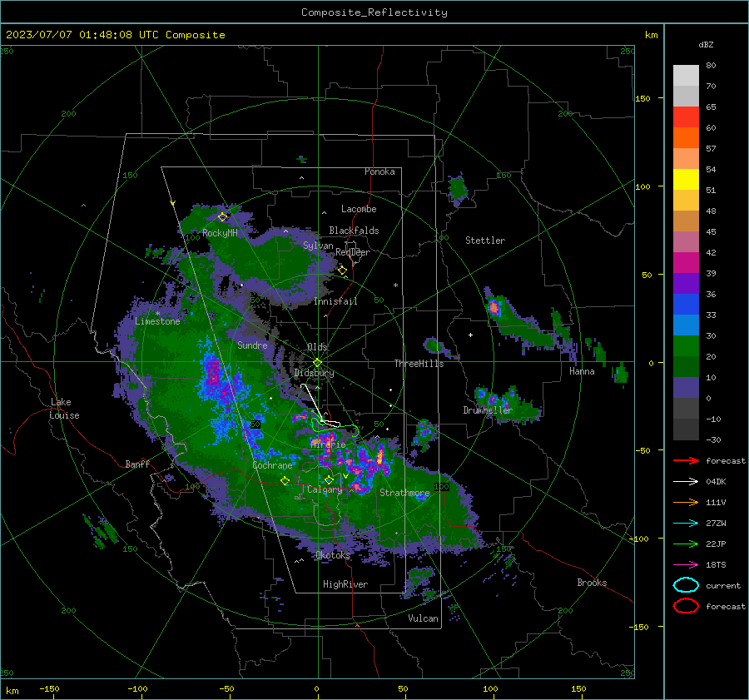
Task: Pick the bright green swatch between 30 and 20
Action: pos(686,346)
